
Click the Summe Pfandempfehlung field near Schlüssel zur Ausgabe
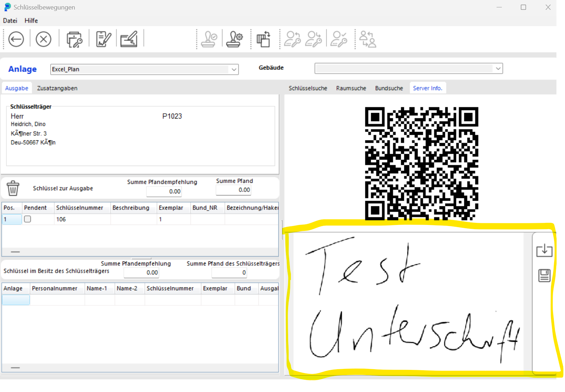point(164,192)
